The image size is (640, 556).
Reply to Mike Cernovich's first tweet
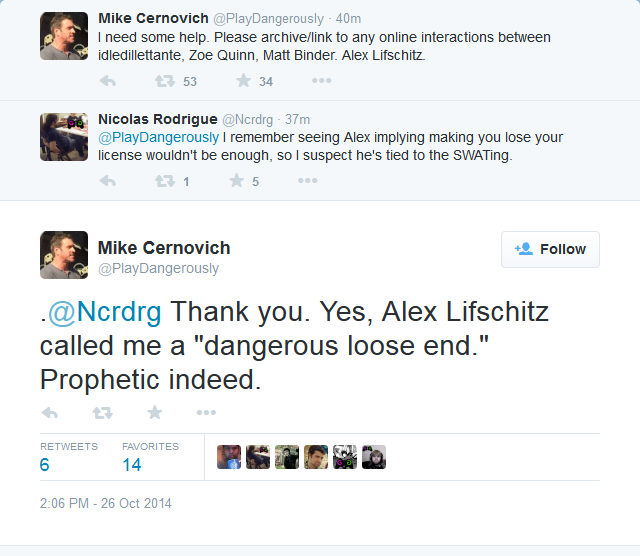108,81
